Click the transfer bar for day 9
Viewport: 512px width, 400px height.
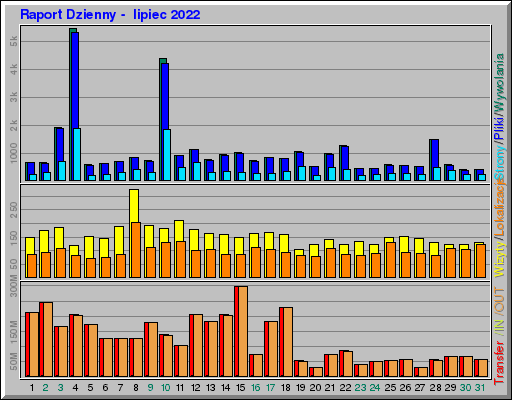click(x=151, y=349)
